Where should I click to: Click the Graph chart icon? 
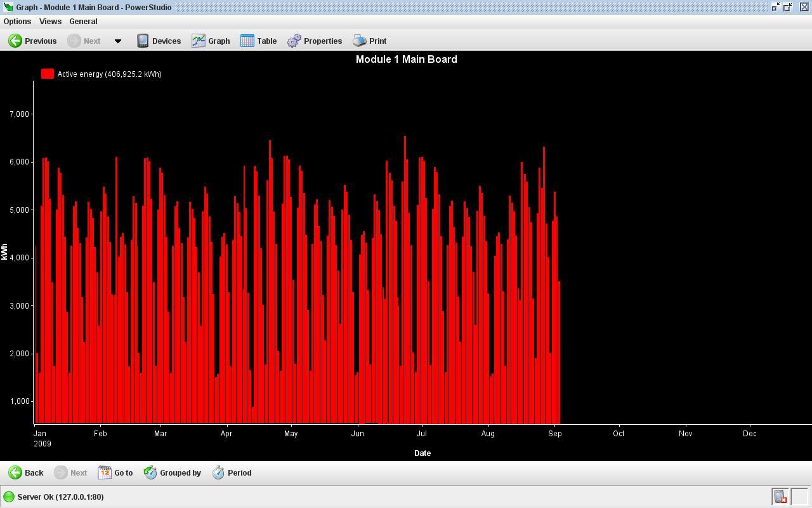(199, 41)
